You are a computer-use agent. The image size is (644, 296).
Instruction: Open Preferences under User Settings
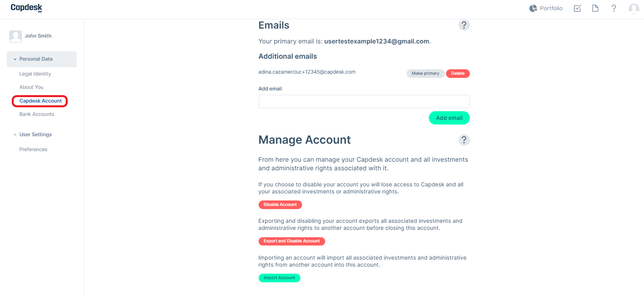coord(33,149)
